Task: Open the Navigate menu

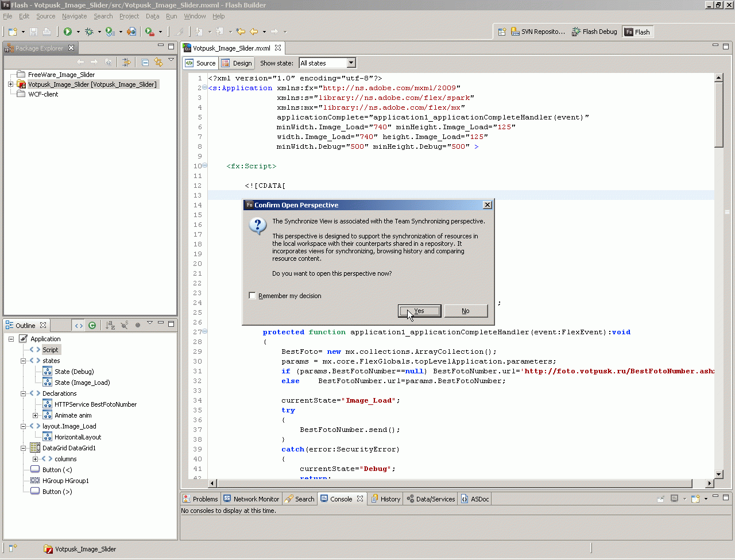Action: (74, 16)
